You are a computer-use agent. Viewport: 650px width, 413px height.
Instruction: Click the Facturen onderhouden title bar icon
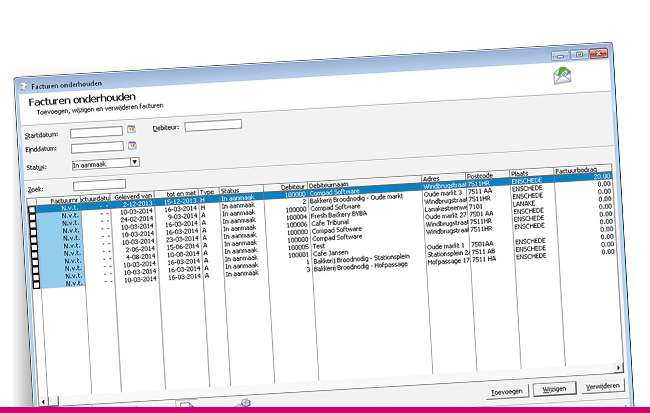tap(24, 87)
